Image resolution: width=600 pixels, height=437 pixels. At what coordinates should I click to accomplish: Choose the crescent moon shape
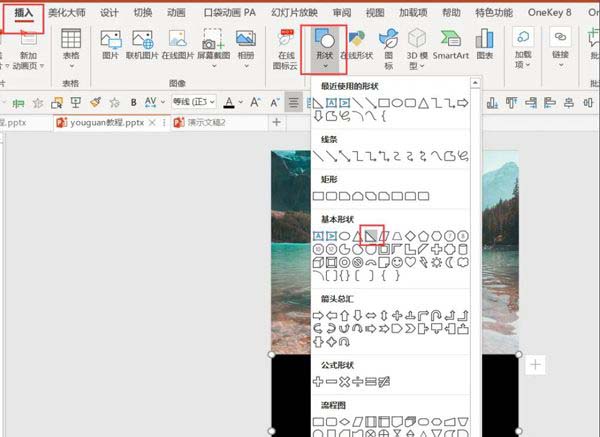point(450,262)
